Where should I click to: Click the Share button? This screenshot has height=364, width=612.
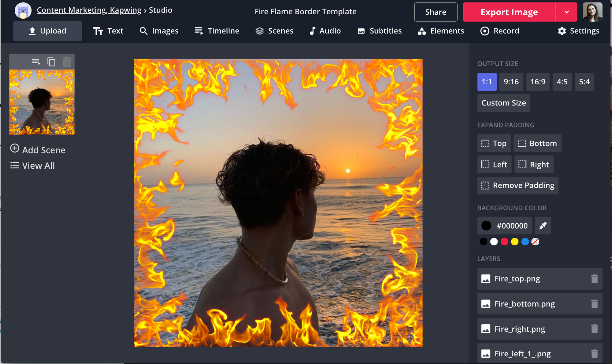(x=435, y=12)
